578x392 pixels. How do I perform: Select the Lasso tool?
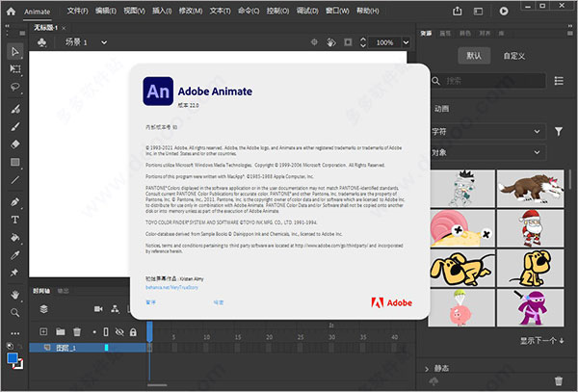tap(15, 87)
